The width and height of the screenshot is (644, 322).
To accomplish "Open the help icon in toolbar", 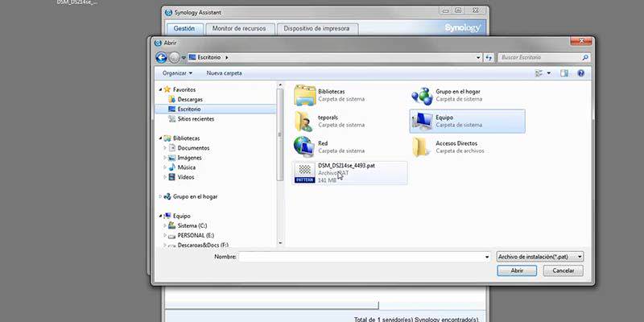I will 580,73.
